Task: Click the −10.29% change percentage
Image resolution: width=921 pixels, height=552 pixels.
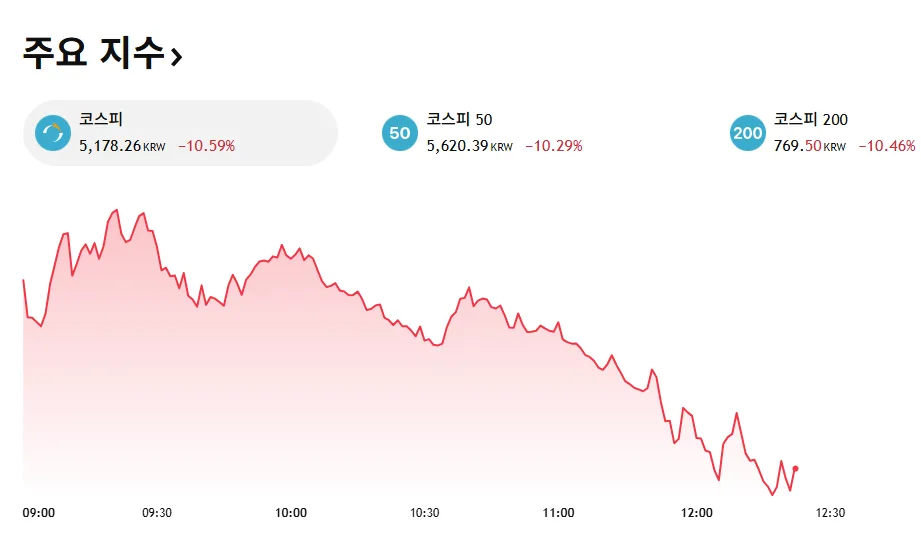Action: [554, 146]
